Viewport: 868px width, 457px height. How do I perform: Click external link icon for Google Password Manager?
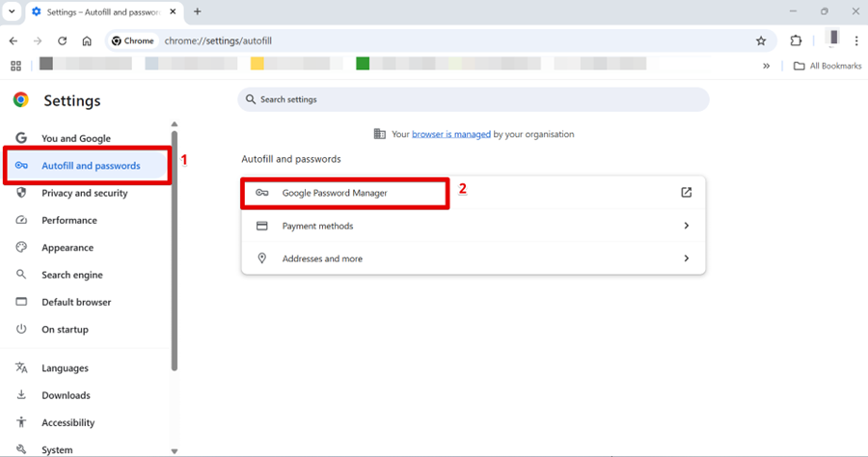[x=686, y=193]
